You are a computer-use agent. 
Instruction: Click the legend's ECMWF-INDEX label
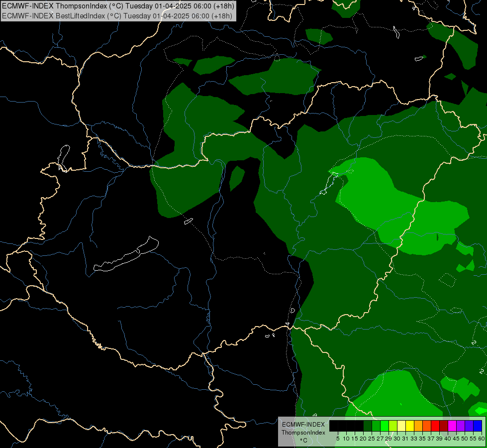303,425
